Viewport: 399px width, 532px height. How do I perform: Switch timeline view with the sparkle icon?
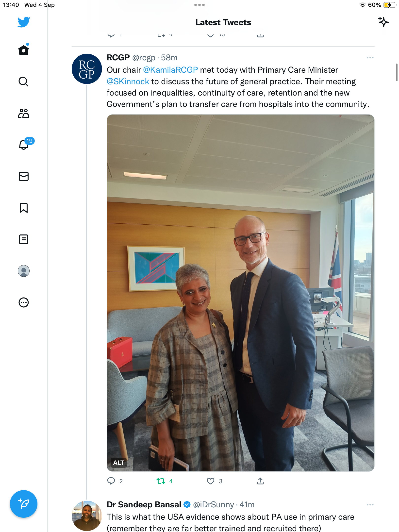383,22
